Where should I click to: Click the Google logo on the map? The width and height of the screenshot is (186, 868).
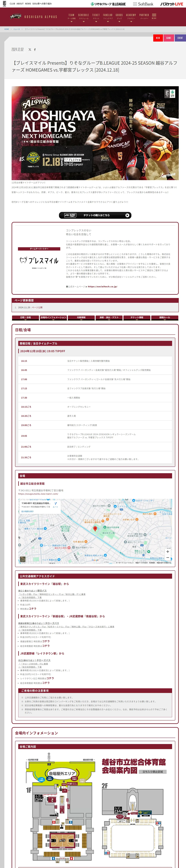(95, 560)
